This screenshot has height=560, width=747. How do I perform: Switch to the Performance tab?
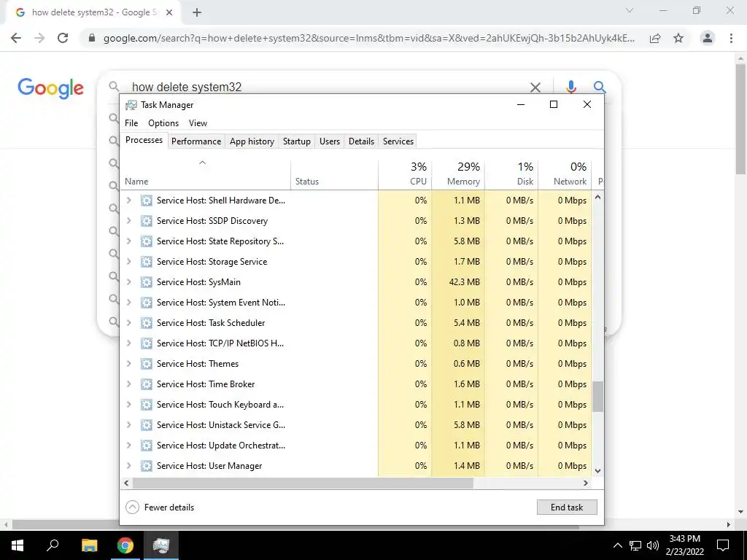(x=196, y=141)
